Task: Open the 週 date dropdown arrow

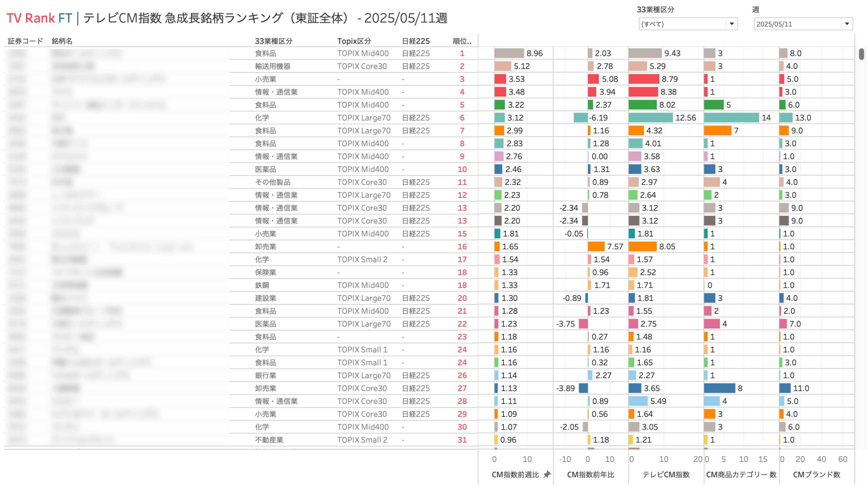Action: coord(847,24)
